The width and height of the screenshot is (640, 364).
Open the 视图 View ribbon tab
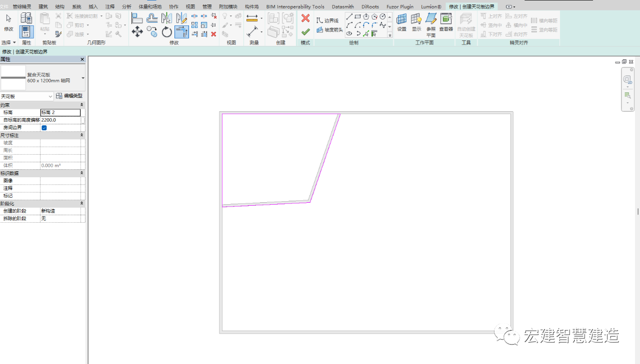click(x=190, y=6)
